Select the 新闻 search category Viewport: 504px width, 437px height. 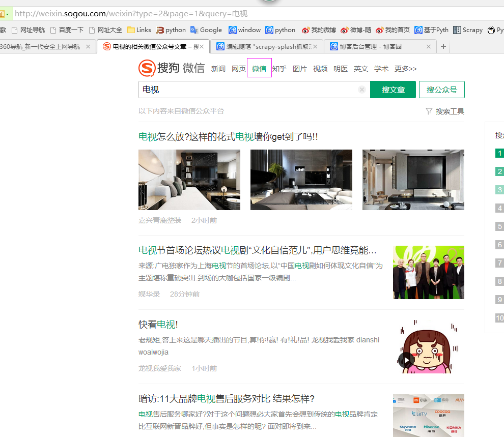(218, 69)
